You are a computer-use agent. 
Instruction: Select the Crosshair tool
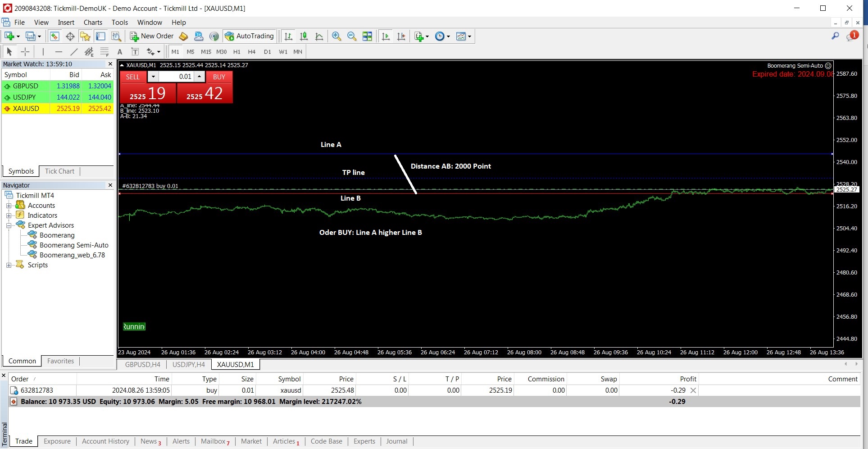(25, 51)
